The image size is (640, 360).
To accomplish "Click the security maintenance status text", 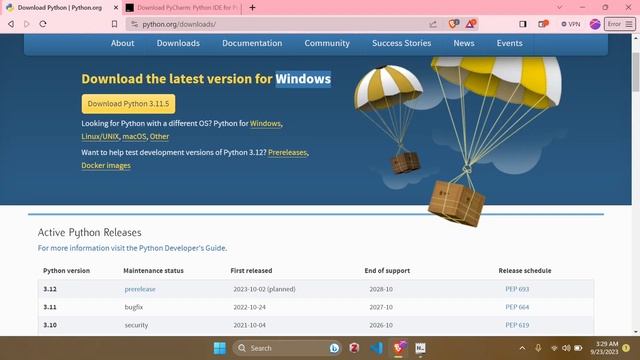I will point(136,325).
